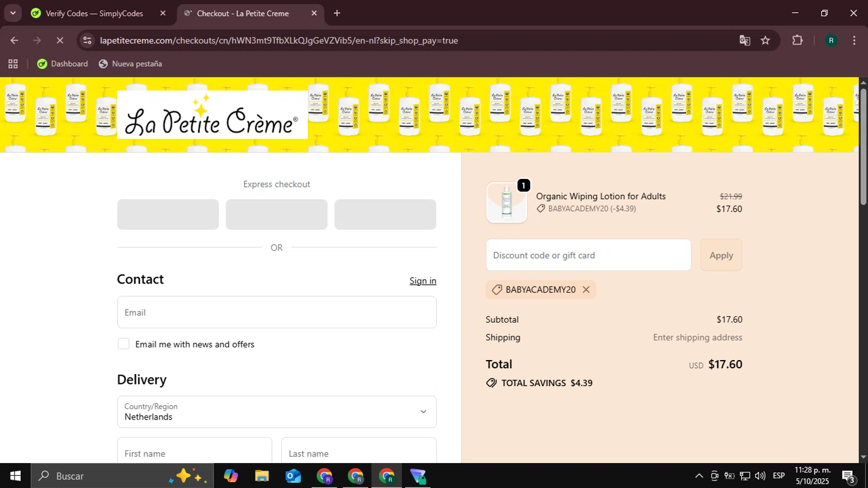Click the Enter shipping address text

698,337
